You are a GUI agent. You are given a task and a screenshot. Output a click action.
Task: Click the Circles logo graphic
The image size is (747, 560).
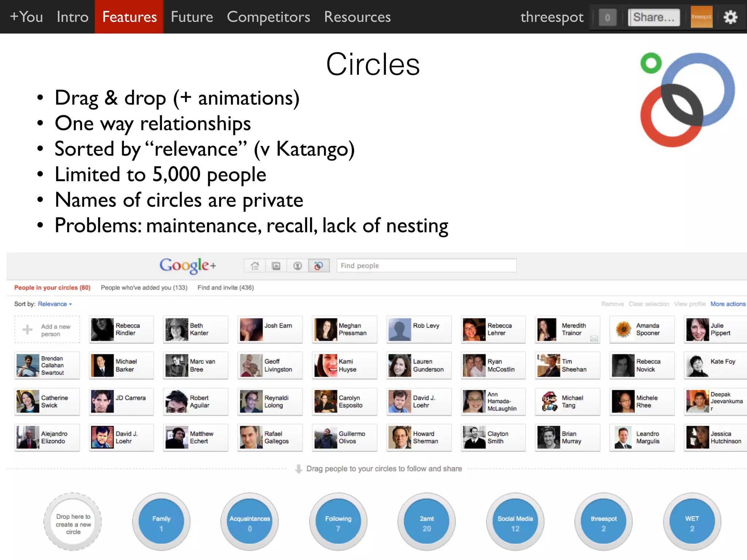click(x=688, y=100)
